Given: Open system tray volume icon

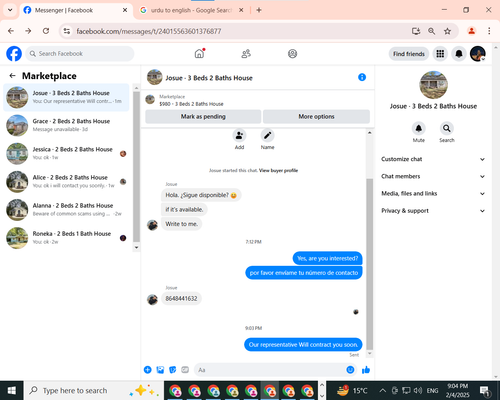Looking at the screenshot, I should [418, 390].
